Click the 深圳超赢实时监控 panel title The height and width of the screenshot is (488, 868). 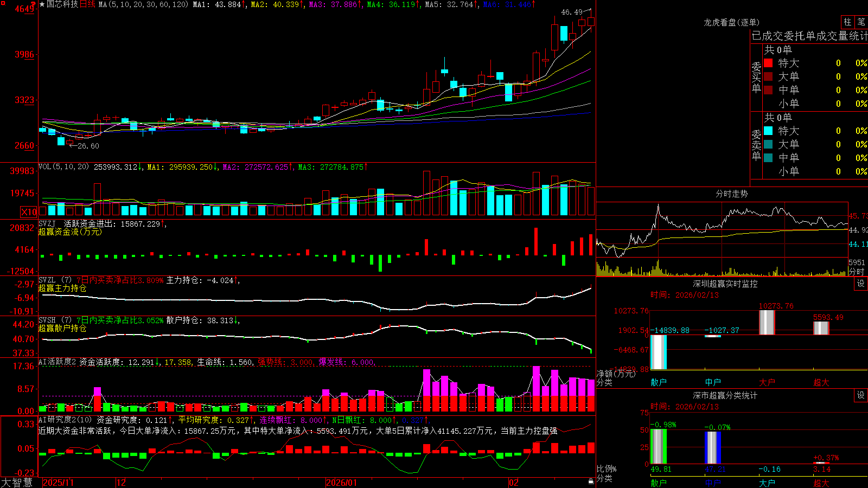point(725,284)
